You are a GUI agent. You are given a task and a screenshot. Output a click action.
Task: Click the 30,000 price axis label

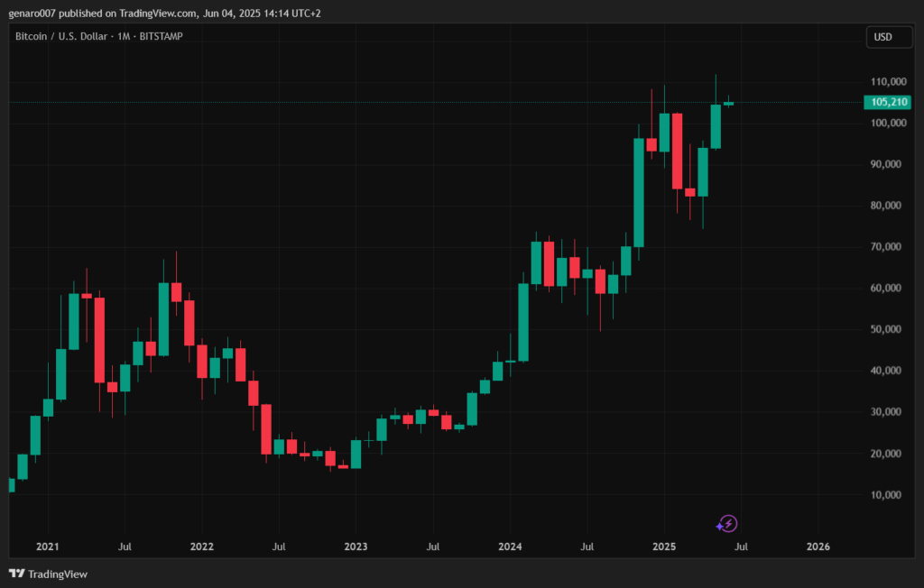tap(888, 412)
